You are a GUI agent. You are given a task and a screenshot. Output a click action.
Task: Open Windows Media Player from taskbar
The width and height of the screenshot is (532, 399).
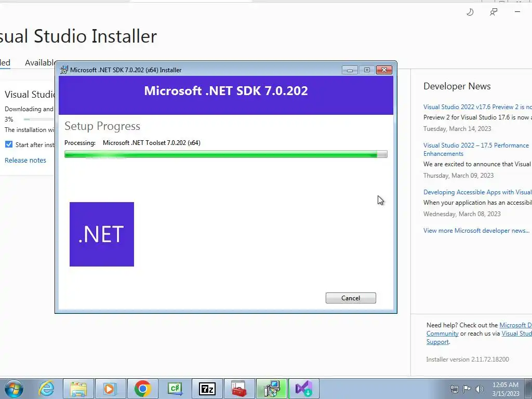[110, 389]
